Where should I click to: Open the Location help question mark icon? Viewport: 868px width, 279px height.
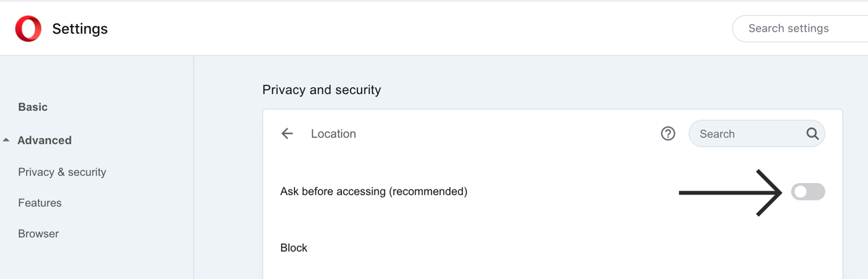668,134
